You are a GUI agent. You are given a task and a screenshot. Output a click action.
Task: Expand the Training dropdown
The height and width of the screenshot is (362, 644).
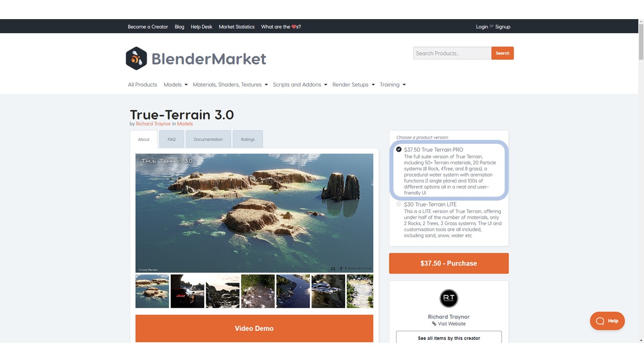tap(392, 84)
